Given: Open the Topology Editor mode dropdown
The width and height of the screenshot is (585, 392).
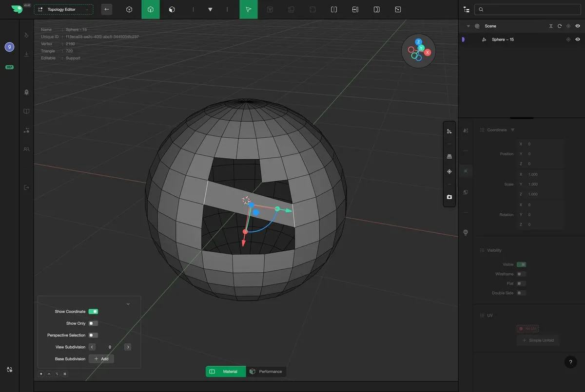Looking at the screenshot, I should click(63, 9).
